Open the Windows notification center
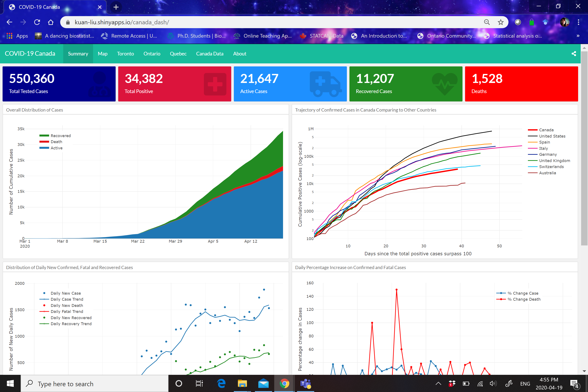This screenshot has width=588, height=392. coord(574,383)
